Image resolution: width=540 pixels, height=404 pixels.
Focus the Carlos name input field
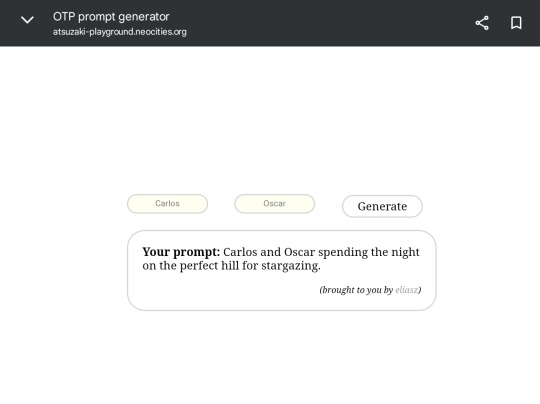pos(167,204)
